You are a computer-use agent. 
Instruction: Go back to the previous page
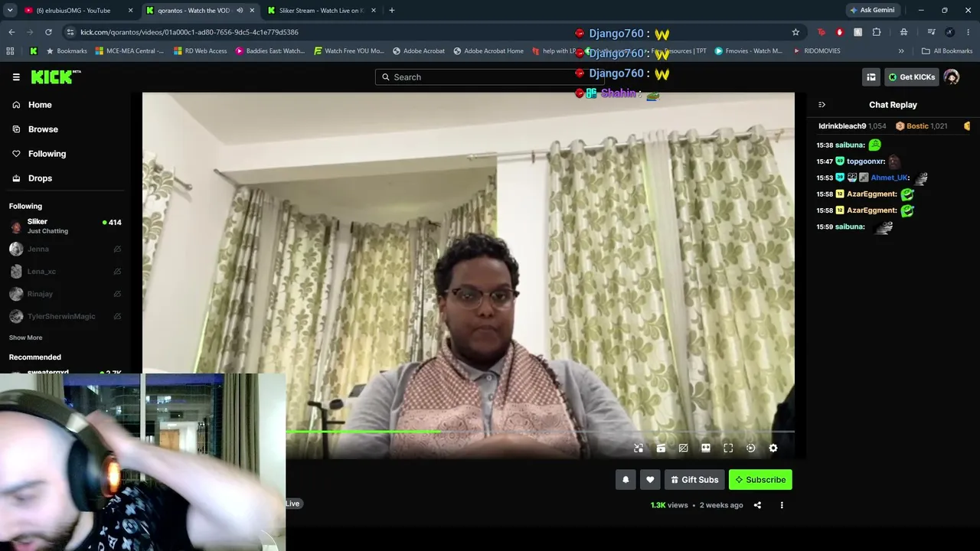[11, 32]
